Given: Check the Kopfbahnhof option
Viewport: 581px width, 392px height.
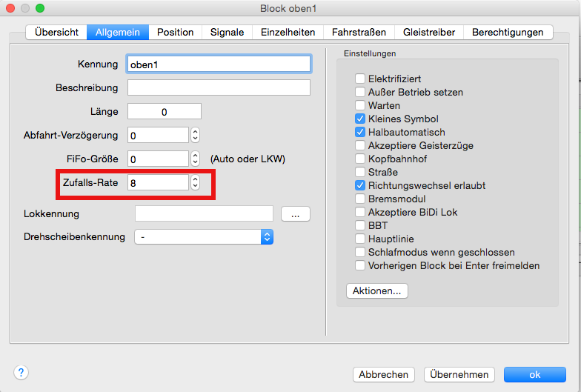Looking at the screenshot, I should 360,159.
